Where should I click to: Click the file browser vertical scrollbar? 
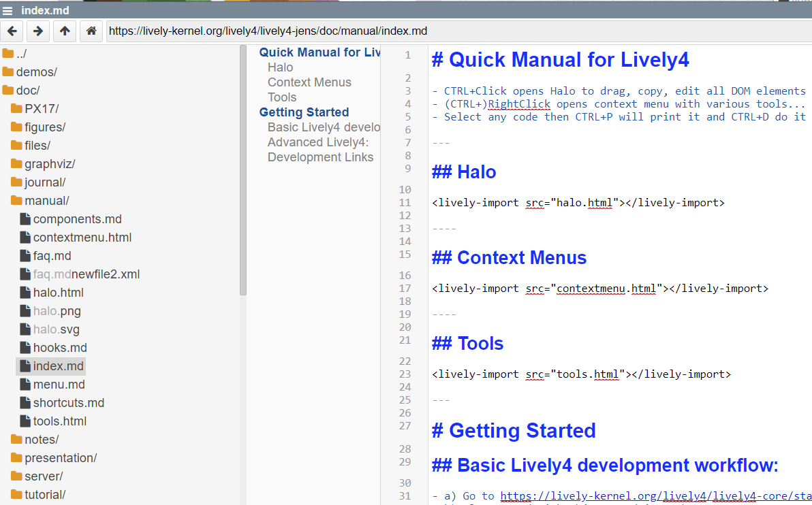(243, 170)
